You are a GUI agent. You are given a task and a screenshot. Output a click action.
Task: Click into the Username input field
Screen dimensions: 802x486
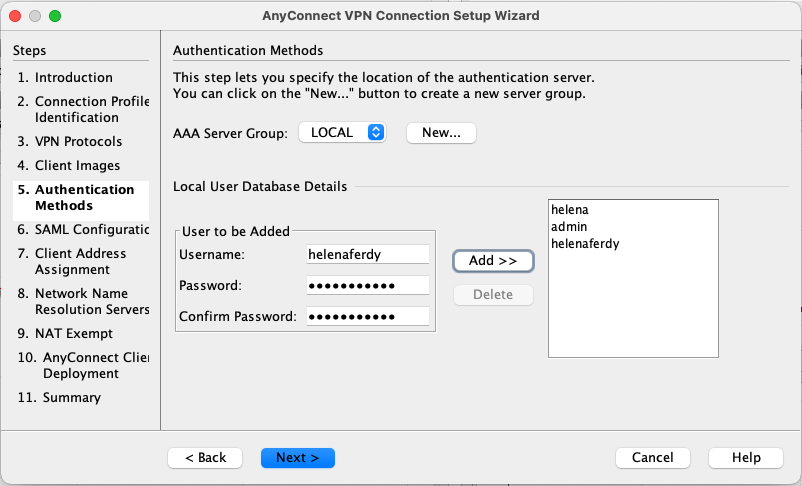click(x=368, y=255)
